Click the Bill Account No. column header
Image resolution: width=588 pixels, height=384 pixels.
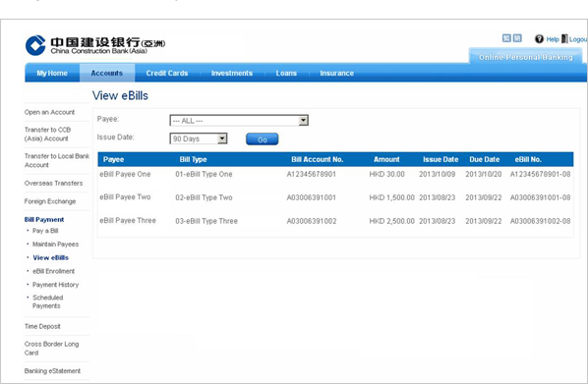(318, 160)
